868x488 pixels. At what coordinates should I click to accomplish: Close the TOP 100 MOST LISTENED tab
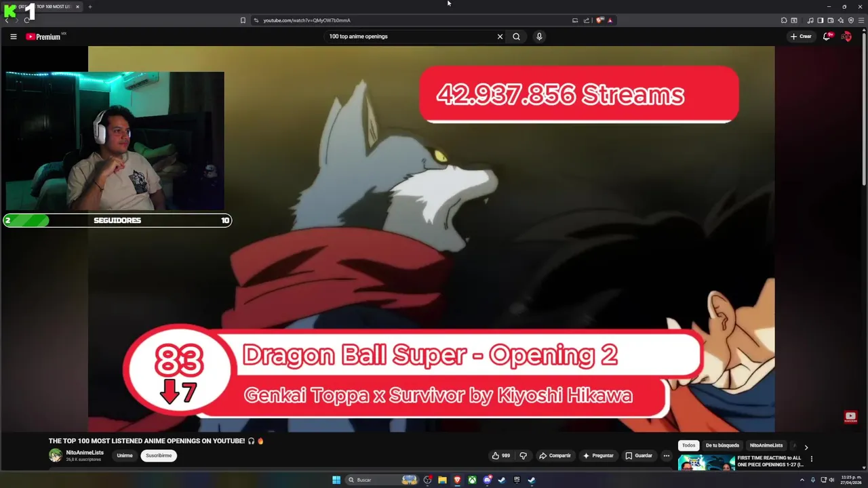[x=77, y=7]
